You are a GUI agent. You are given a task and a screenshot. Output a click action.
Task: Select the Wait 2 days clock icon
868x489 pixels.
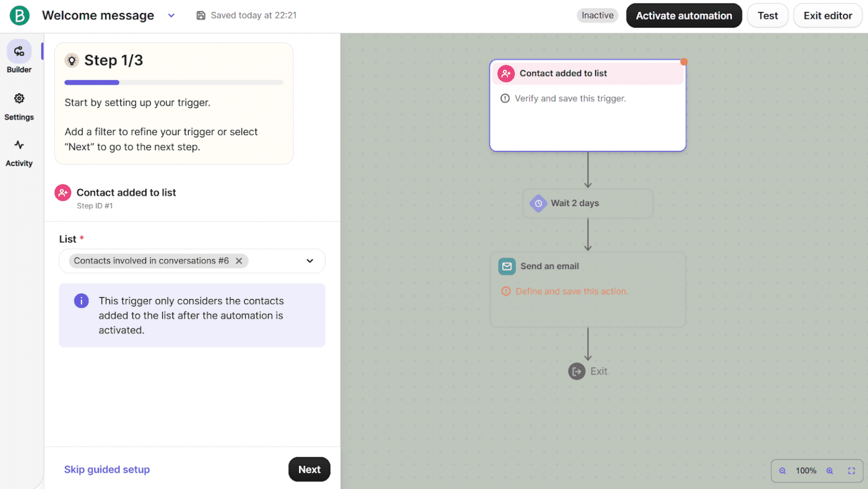(x=538, y=203)
